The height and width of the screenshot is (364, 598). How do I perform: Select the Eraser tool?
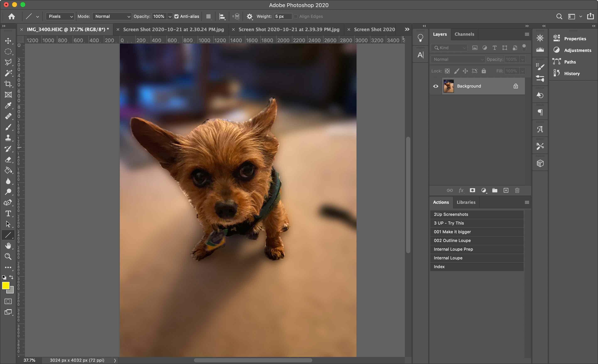tap(8, 159)
